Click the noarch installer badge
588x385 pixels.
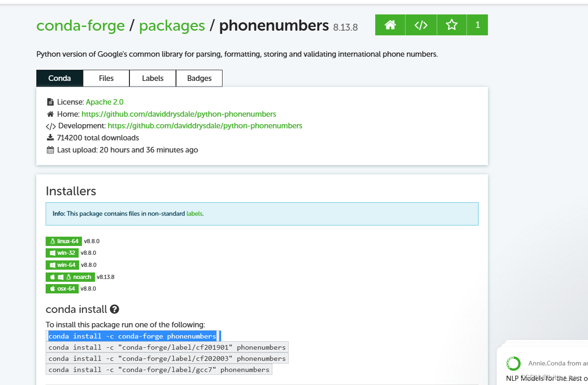click(70, 277)
